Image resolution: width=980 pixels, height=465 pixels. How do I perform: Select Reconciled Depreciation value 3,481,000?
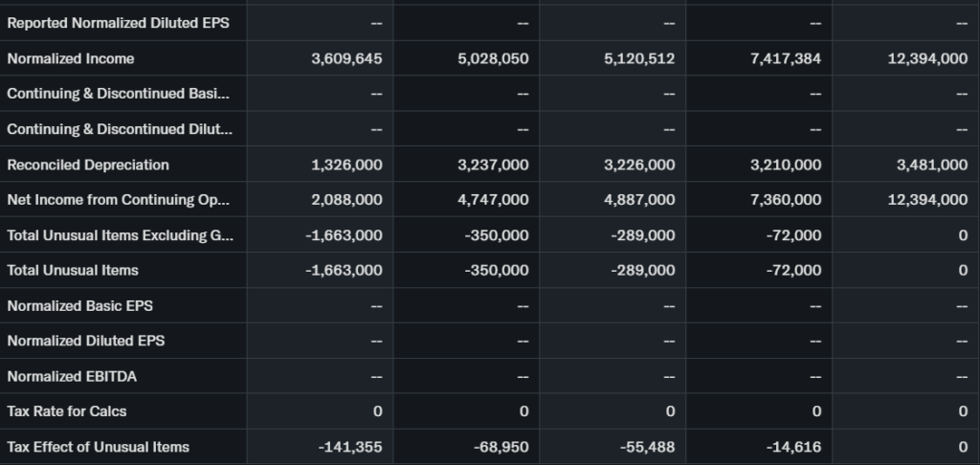931,165
